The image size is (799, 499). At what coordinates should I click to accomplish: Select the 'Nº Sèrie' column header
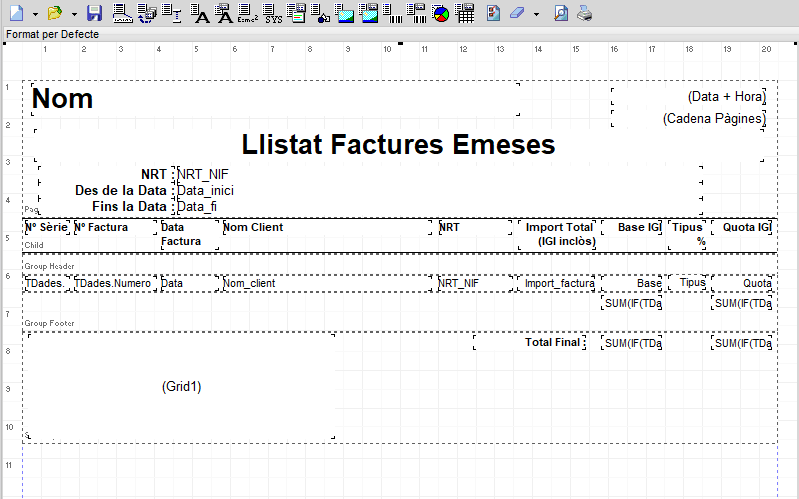(47, 227)
